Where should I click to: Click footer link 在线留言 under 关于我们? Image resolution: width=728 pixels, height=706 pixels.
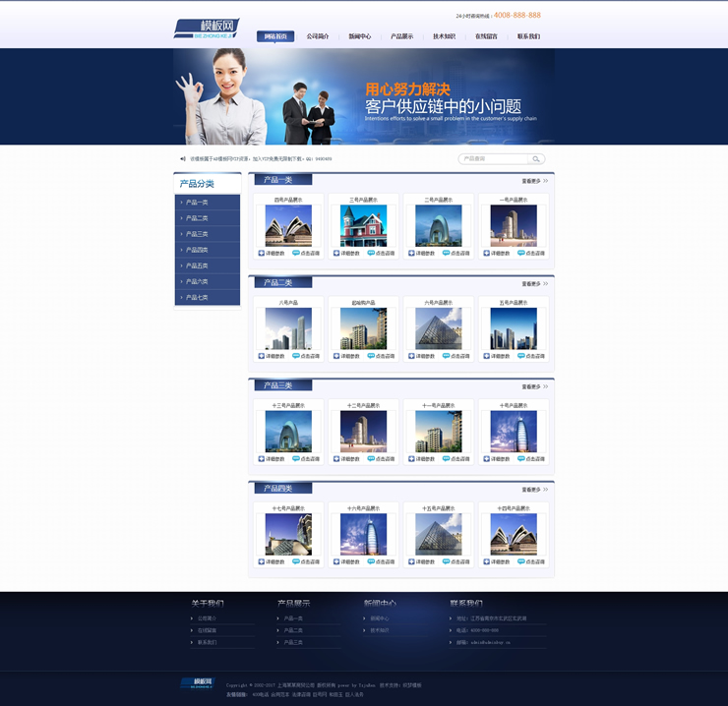coord(207,630)
